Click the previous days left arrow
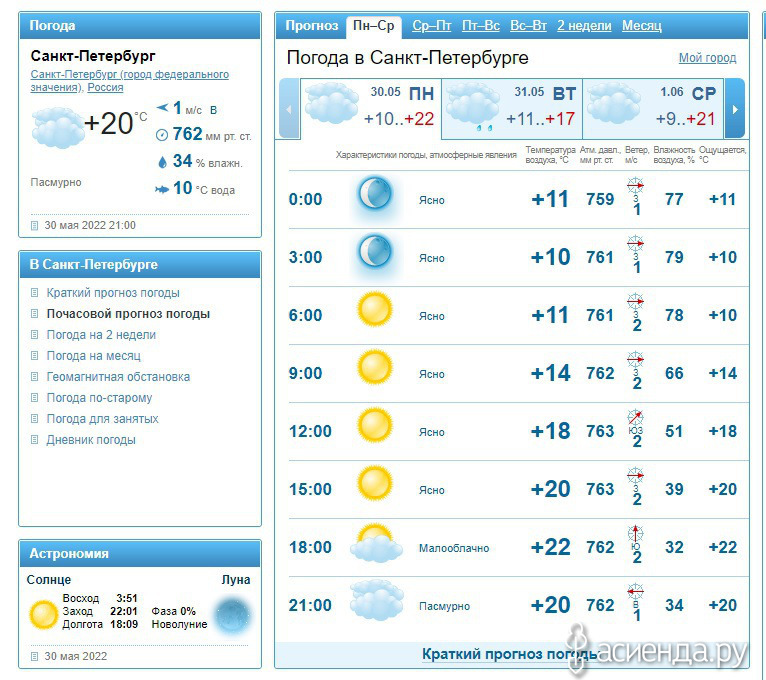This screenshot has height=680, width=766. tap(289, 108)
